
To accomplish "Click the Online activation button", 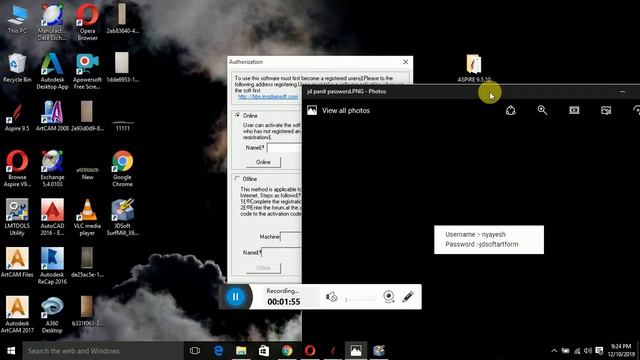I will point(263,162).
